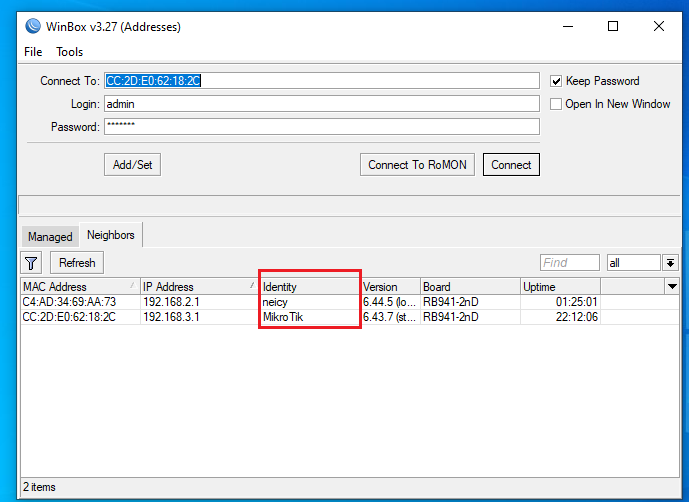Click the 'all' filter text field
Image resolution: width=689 pixels, height=502 pixels.
tap(634, 263)
